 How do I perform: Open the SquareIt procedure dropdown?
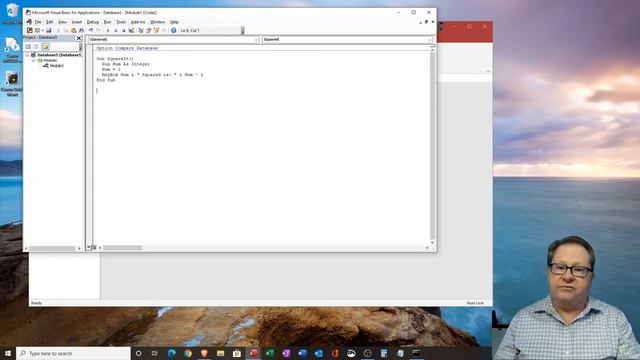429,40
